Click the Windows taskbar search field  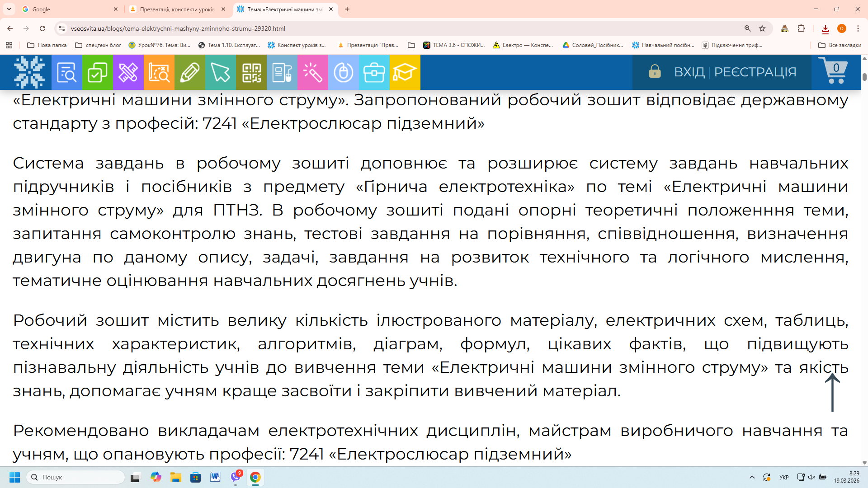76,477
